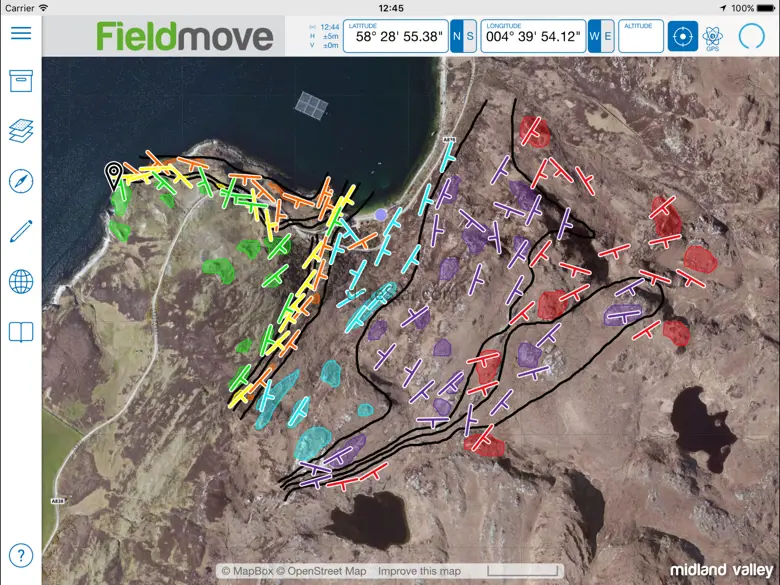780x585 pixels.
Task: Set latitude hemisphere to S
Action: (470, 36)
